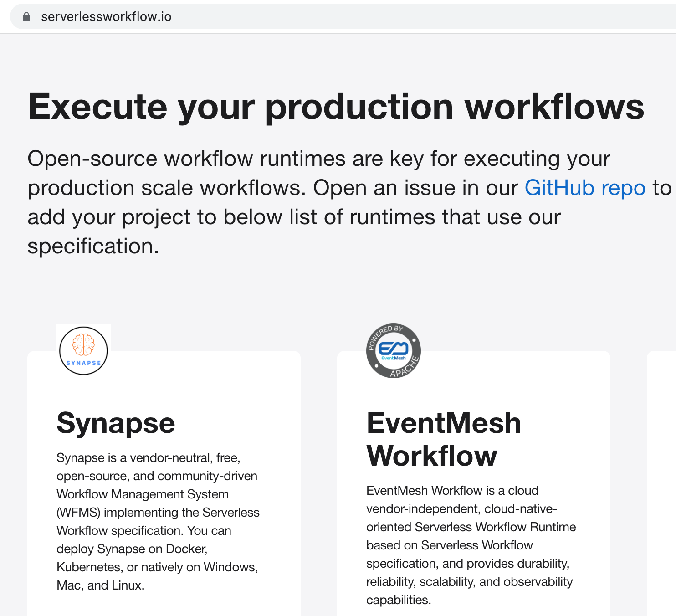Viewport: 676px width, 616px height.
Task: Click the small EventMesh label inside the badge
Action: [x=394, y=358]
